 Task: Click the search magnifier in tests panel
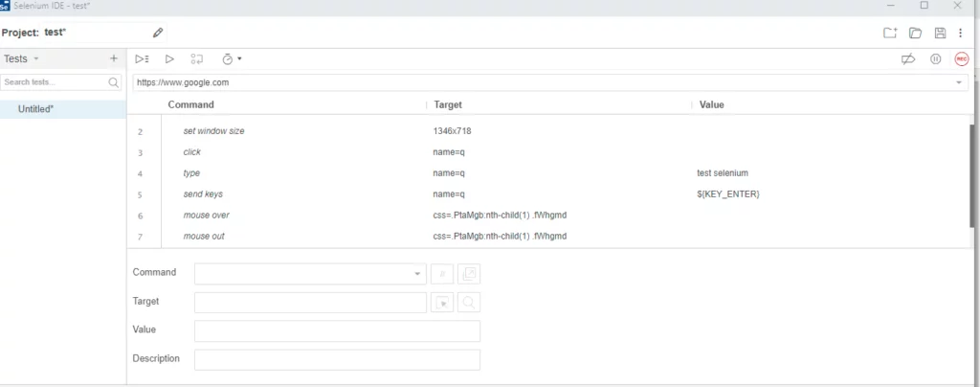click(x=114, y=81)
